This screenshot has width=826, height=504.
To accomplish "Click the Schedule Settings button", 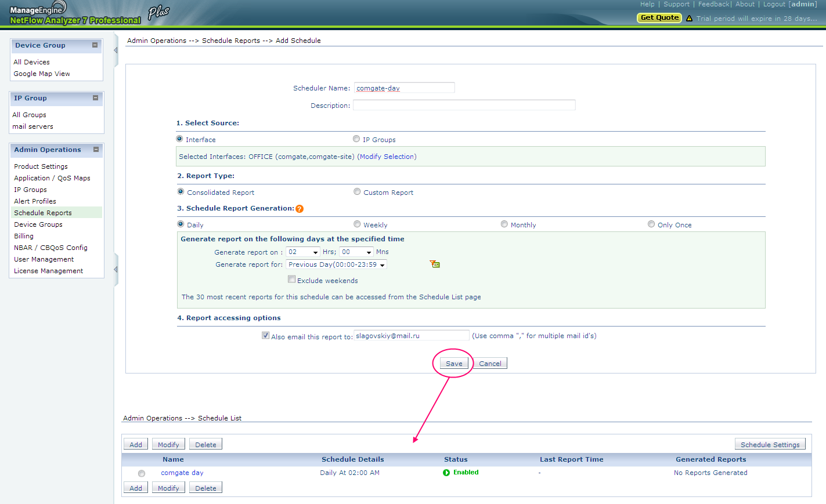I will [770, 444].
